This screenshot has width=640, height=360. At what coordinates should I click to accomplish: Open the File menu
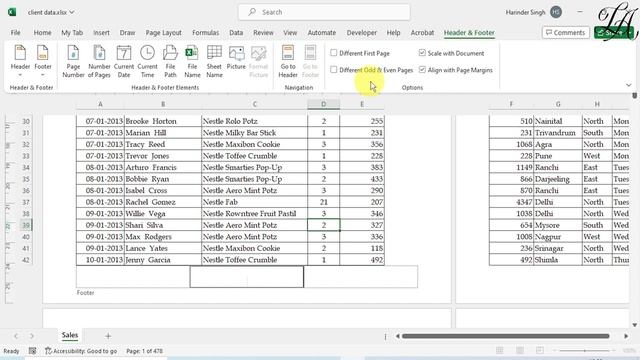[16, 33]
